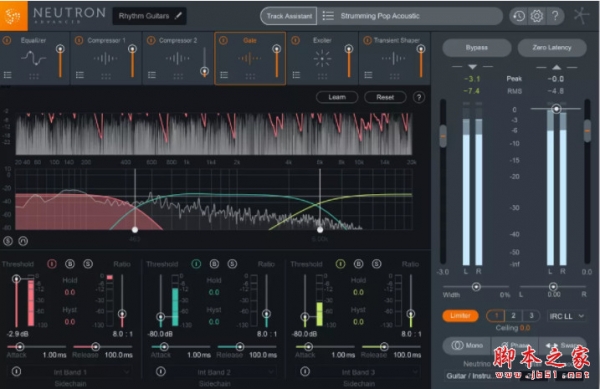Screen dimensions: 600x389
Task: Click the Learn button
Action: (x=337, y=98)
